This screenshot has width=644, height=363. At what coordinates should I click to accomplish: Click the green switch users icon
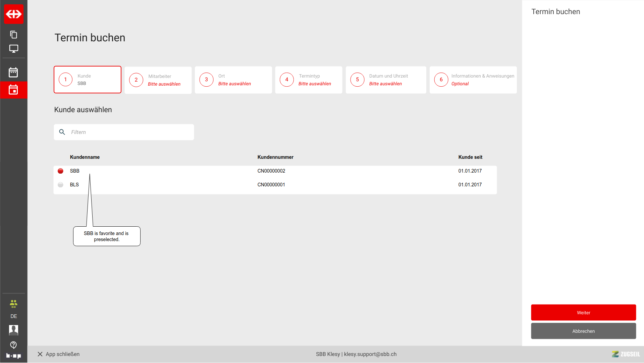coord(13,304)
